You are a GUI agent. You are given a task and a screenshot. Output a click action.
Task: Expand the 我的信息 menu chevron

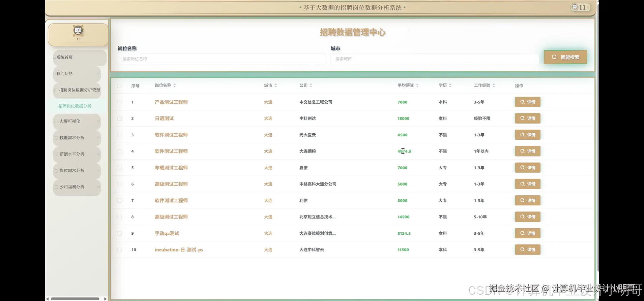pyautogui.click(x=98, y=74)
